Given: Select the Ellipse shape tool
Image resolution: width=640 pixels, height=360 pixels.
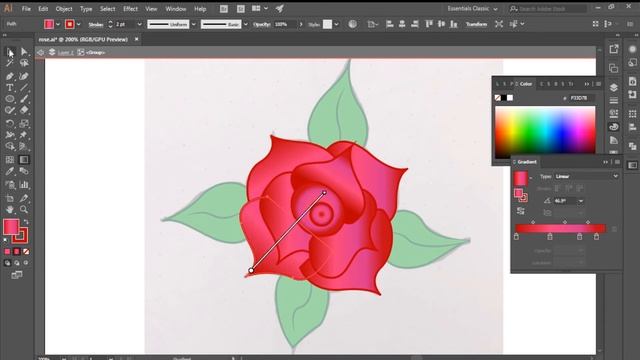Looking at the screenshot, I should 10,99.
